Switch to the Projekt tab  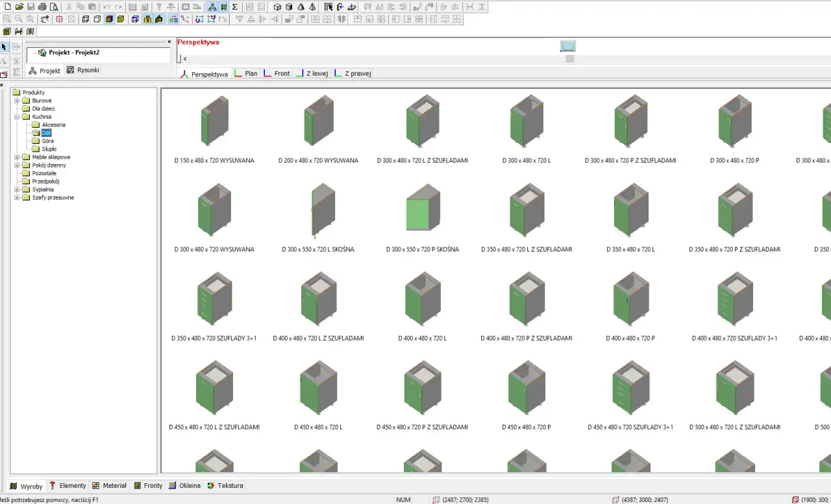coord(45,71)
